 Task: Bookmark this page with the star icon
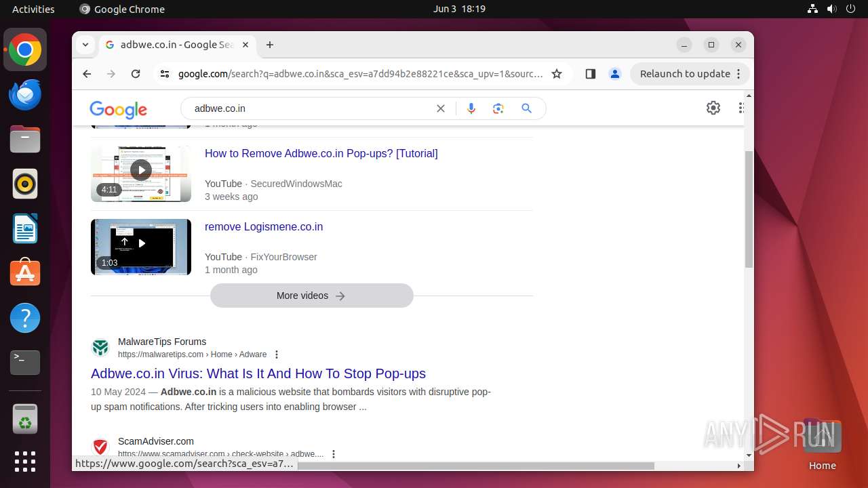(557, 74)
